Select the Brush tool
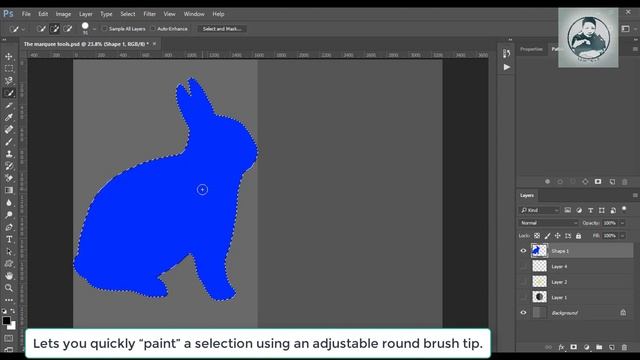Screen dimensions: 640x360 (x=9, y=142)
